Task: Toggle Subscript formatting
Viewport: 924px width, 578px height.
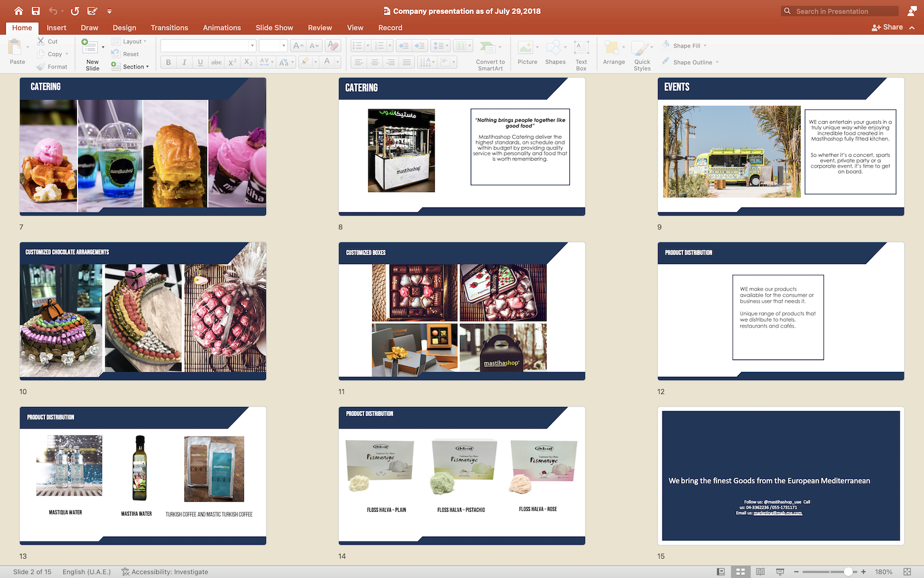Action: pos(248,62)
